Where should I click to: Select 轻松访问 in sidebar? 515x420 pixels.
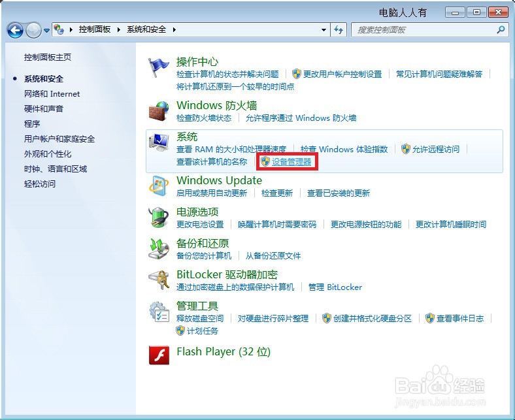40,184
